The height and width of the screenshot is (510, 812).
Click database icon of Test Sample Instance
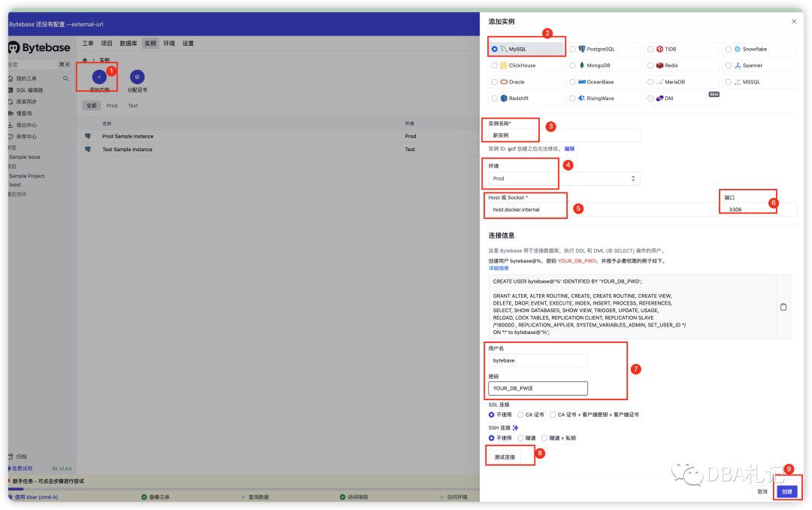[x=88, y=149]
